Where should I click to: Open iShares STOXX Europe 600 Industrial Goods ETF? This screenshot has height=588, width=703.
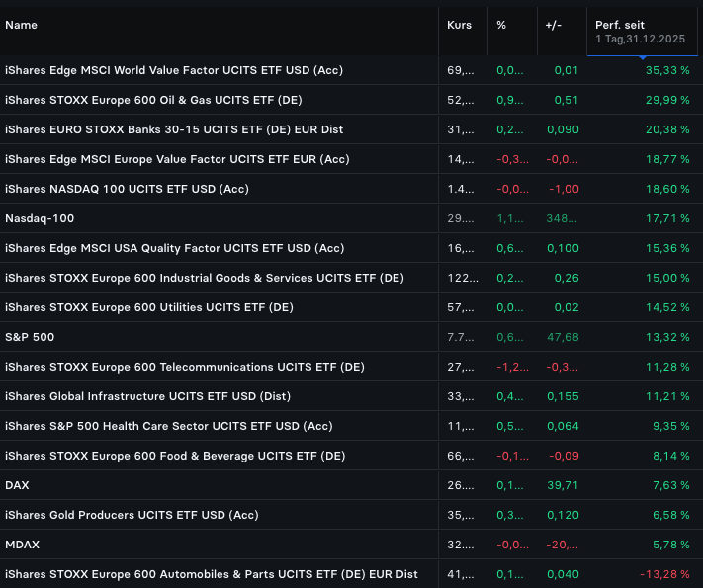(205, 278)
